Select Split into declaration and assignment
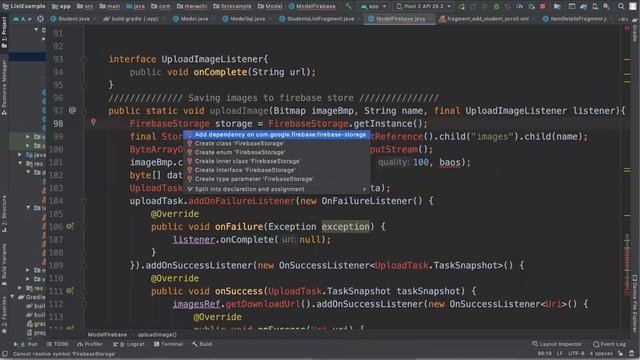 277,189
